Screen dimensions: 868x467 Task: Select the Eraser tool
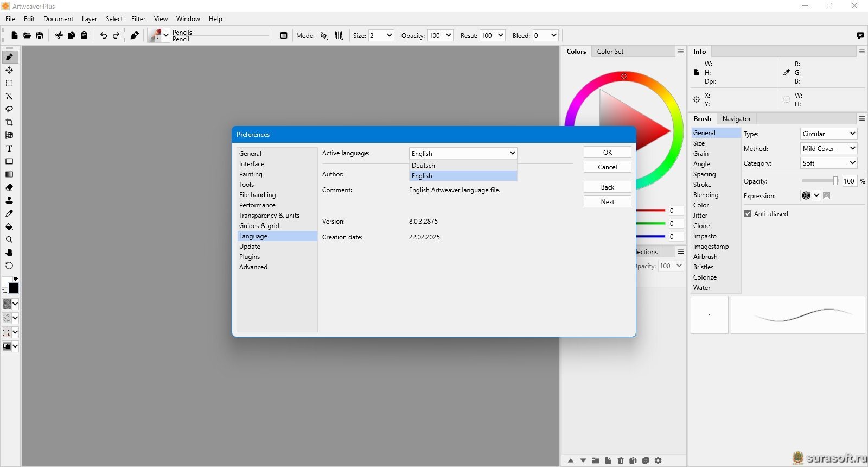pos(9,187)
